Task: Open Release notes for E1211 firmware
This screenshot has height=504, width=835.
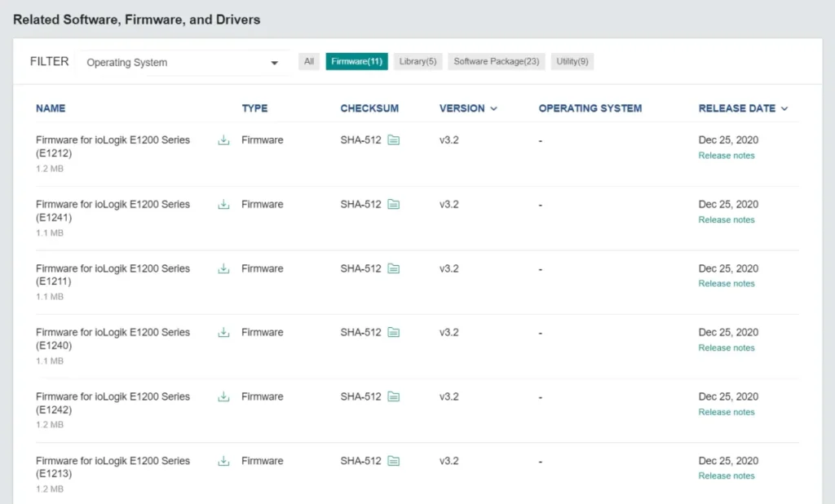Action: pos(727,284)
